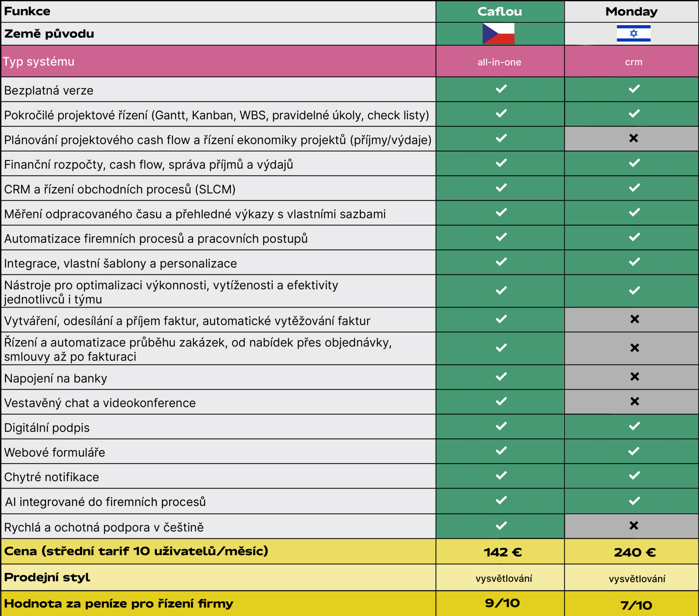
Task: Select the Caflou column header
Action: tap(499, 12)
